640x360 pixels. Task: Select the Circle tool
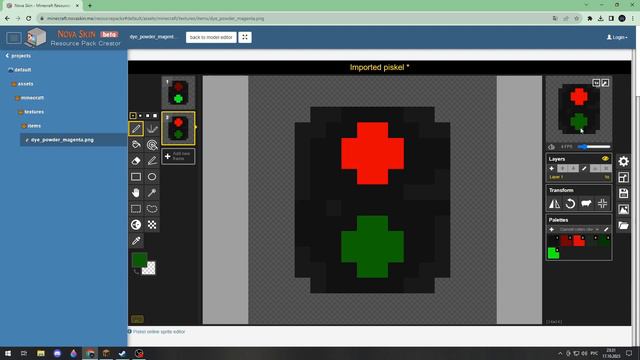pyautogui.click(x=152, y=177)
